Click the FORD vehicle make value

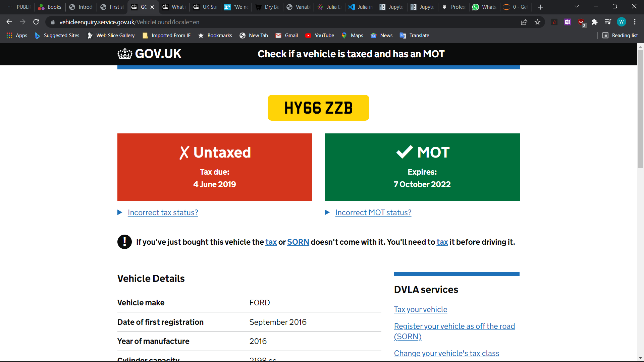[260, 303]
